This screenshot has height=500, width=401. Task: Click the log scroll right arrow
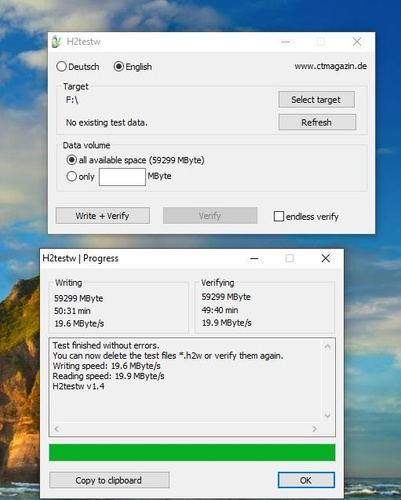tap(314, 429)
